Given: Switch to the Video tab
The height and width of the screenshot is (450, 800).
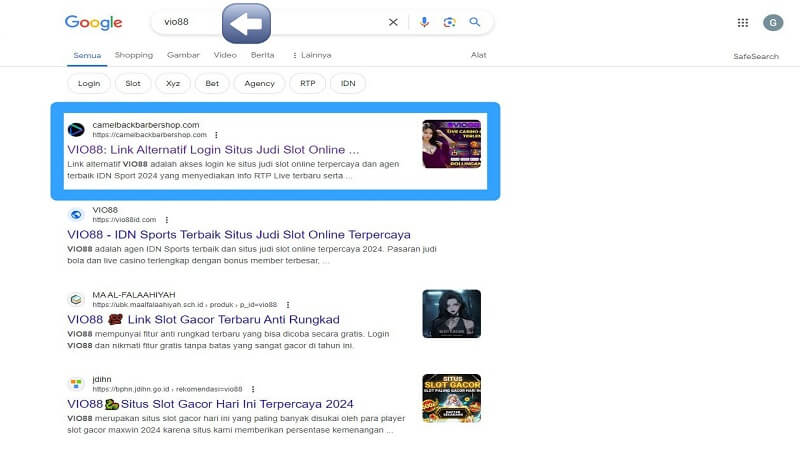Looking at the screenshot, I should [x=225, y=55].
